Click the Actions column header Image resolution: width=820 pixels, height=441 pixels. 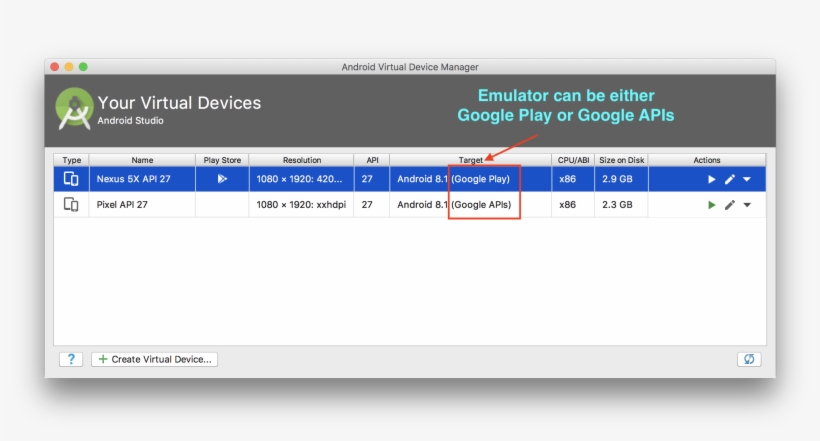(707, 160)
